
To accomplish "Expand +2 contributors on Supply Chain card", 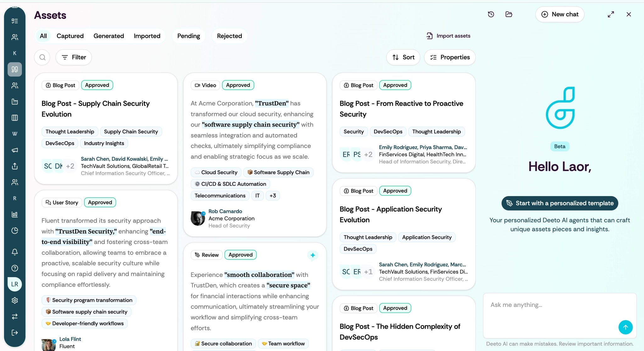I will click(70, 166).
